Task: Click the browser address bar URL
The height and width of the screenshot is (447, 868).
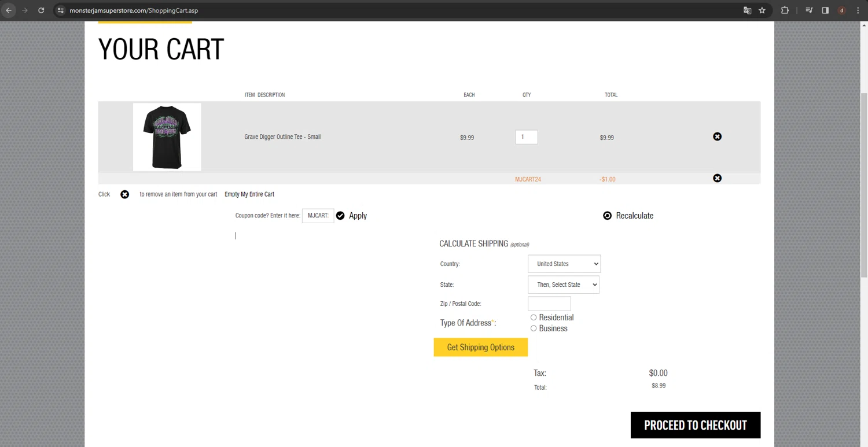Action: [134, 10]
